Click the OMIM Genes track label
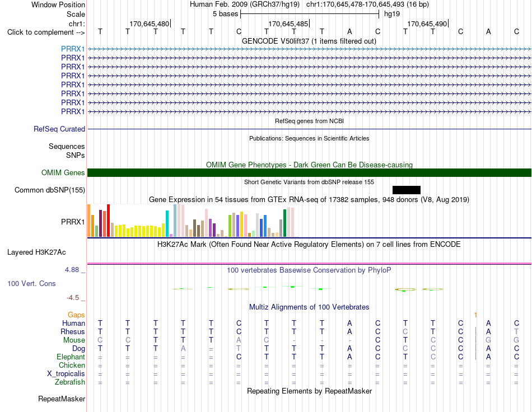532x412 pixels. (x=63, y=172)
